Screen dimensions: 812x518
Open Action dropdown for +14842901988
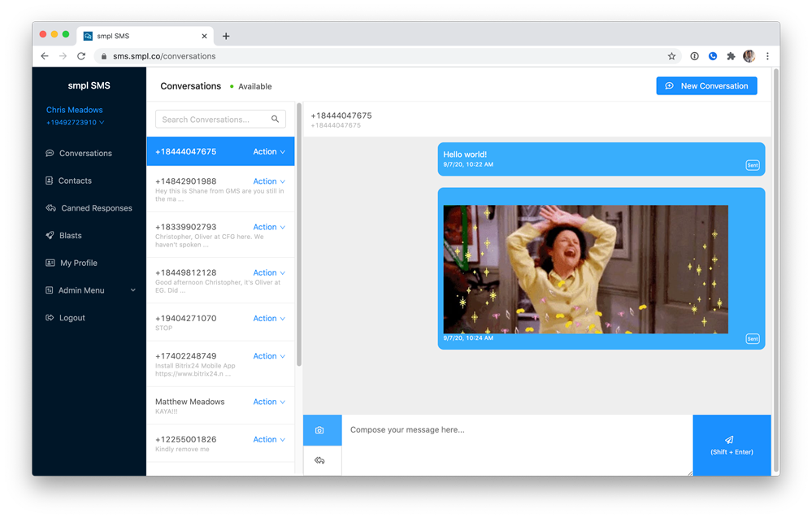coord(269,181)
